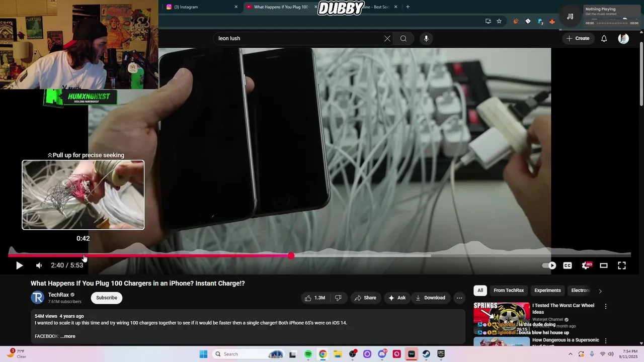This screenshot has width=644, height=362.
Task: Click the SPRINGS car wheel video thumbnail
Action: tap(502, 318)
